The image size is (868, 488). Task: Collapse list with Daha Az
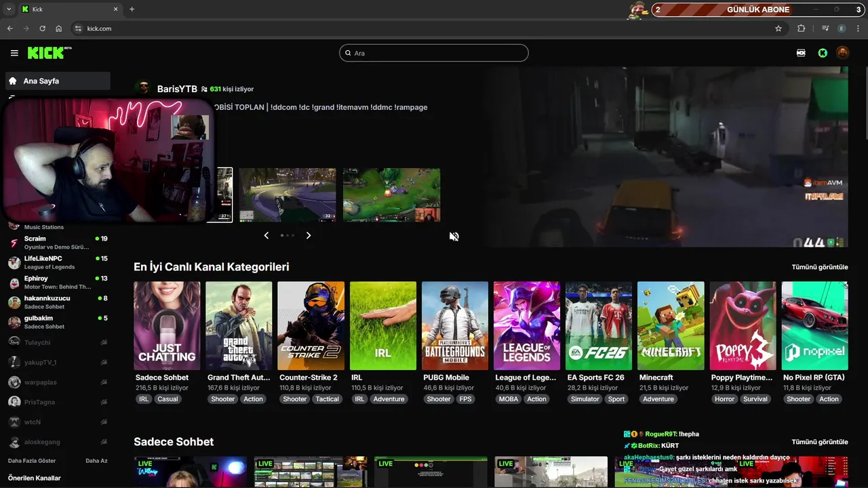tap(96, 461)
